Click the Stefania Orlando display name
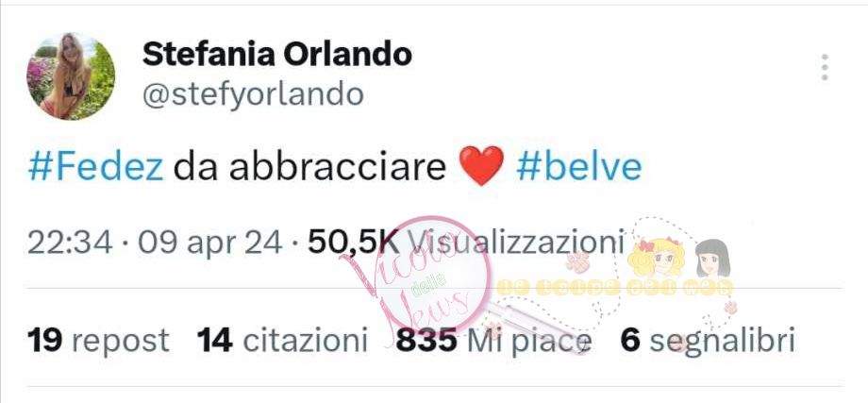This screenshot has height=403, width=868. pos(276,54)
